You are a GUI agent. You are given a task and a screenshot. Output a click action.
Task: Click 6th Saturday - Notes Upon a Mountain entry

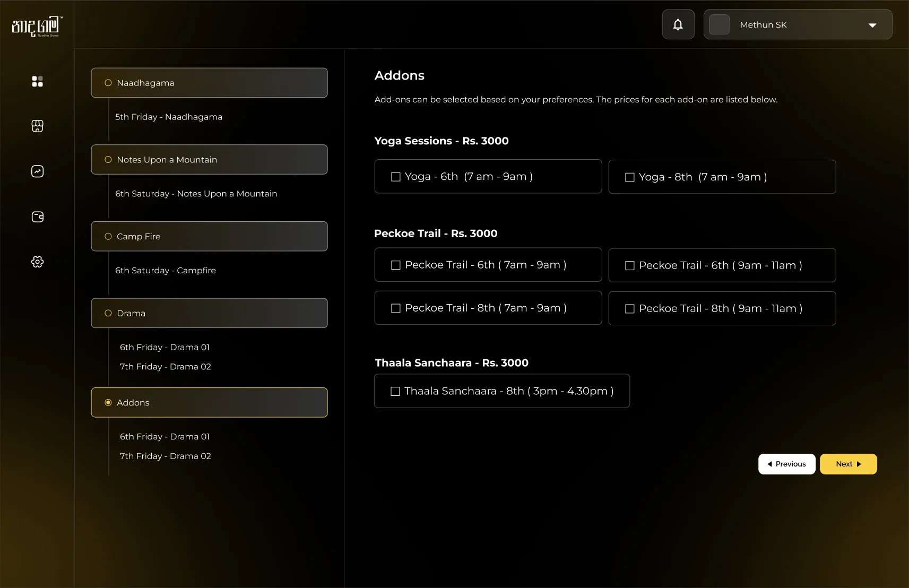pyautogui.click(x=196, y=194)
